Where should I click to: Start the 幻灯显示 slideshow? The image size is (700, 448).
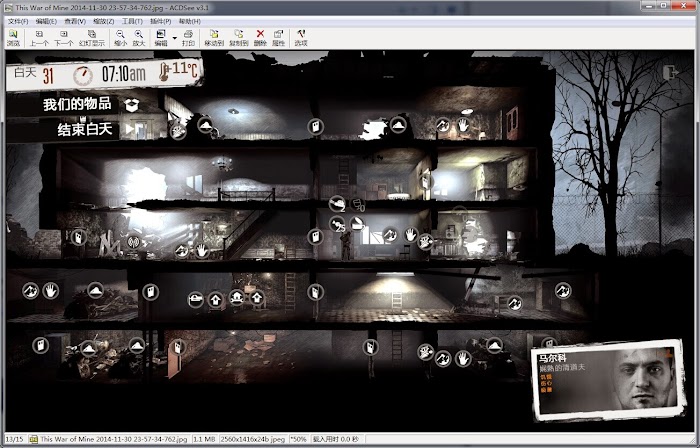pyautogui.click(x=92, y=38)
